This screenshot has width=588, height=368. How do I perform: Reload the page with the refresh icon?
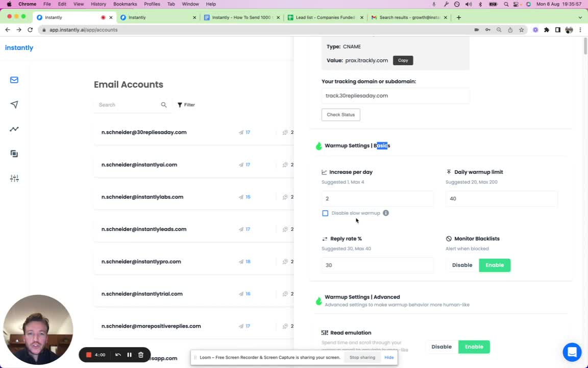click(30, 30)
